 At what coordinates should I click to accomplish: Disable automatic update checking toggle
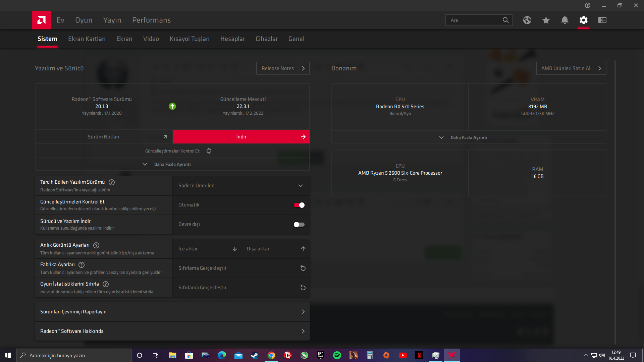coord(299,205)
